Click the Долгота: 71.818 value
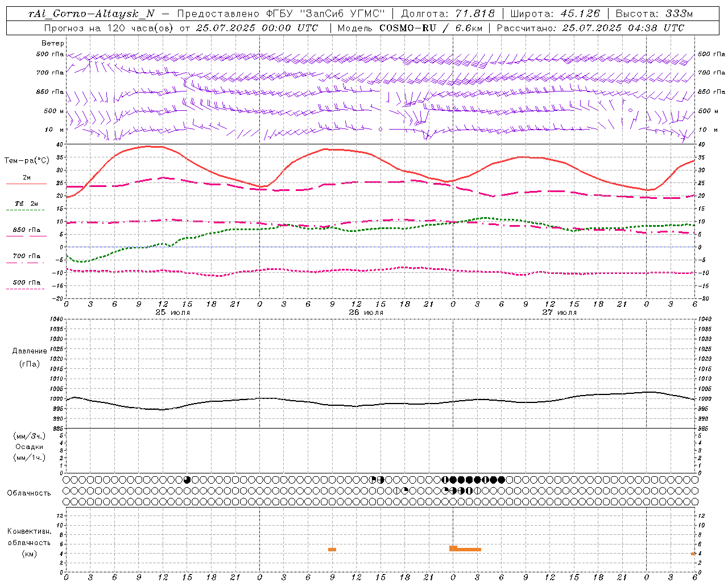The image size is (728, 582). (448, 14)
